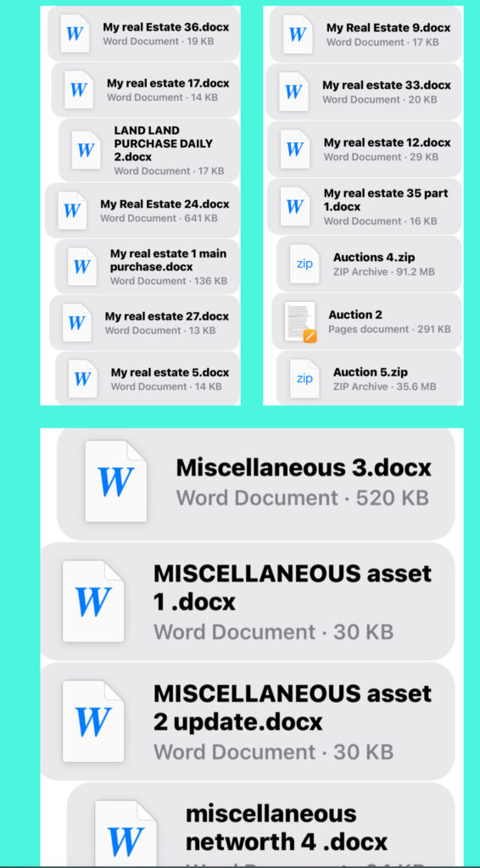Open LAND LAND PURCHASE DAILY 2.docx
Viewport: 480px width, 868px height.
149,150
